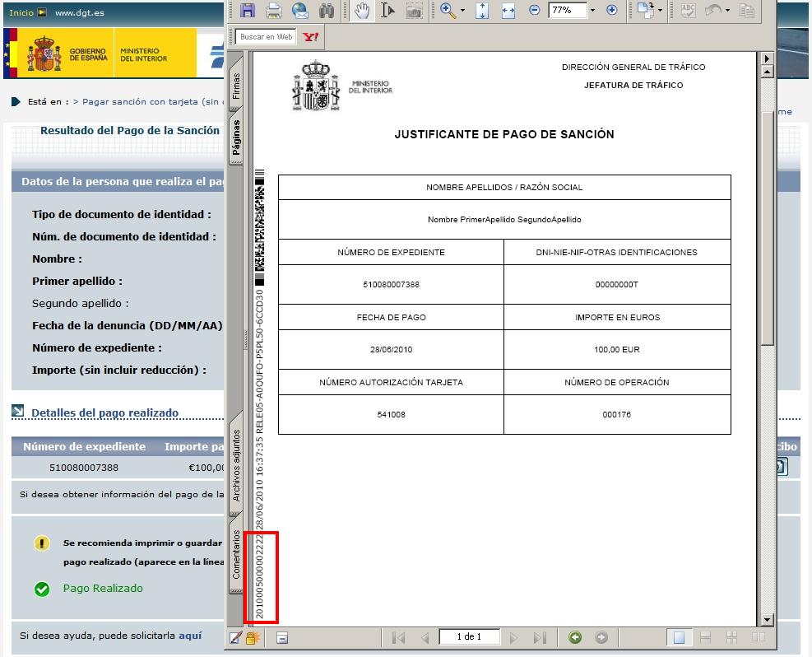Jump to the last PDF page
The width and height of the screenshot is (812, 657).
click(540, 637)
